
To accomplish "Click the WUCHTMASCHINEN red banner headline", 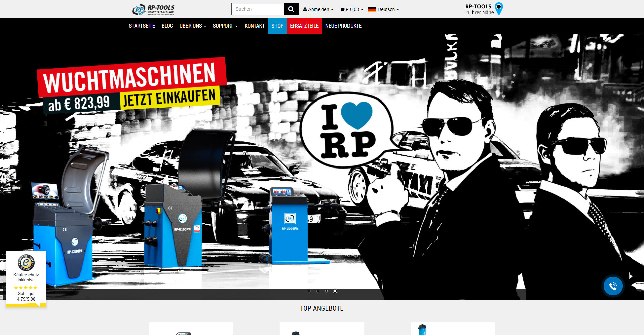I will 131,77.
